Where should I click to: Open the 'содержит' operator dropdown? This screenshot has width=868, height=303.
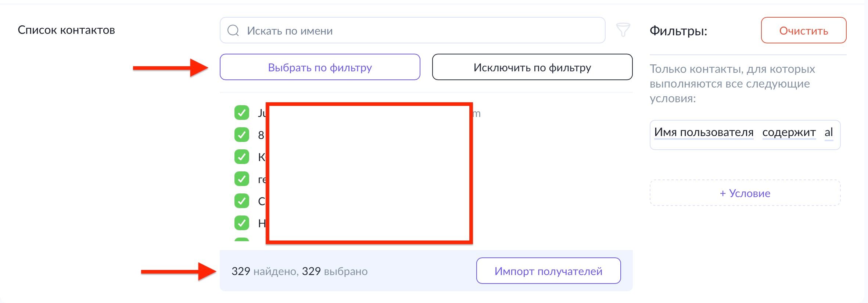click(x=789, y=132)
